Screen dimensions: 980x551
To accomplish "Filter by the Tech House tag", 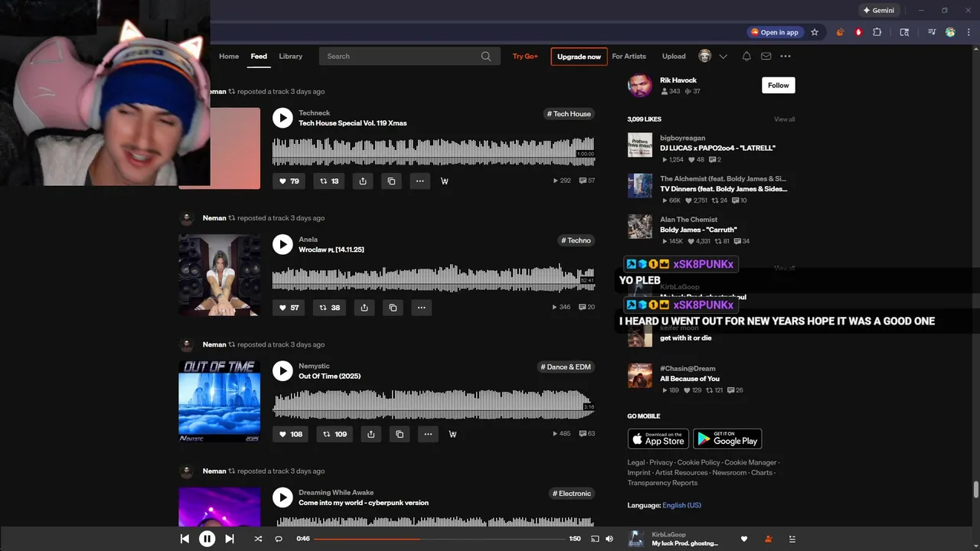I will coord(569,114).
